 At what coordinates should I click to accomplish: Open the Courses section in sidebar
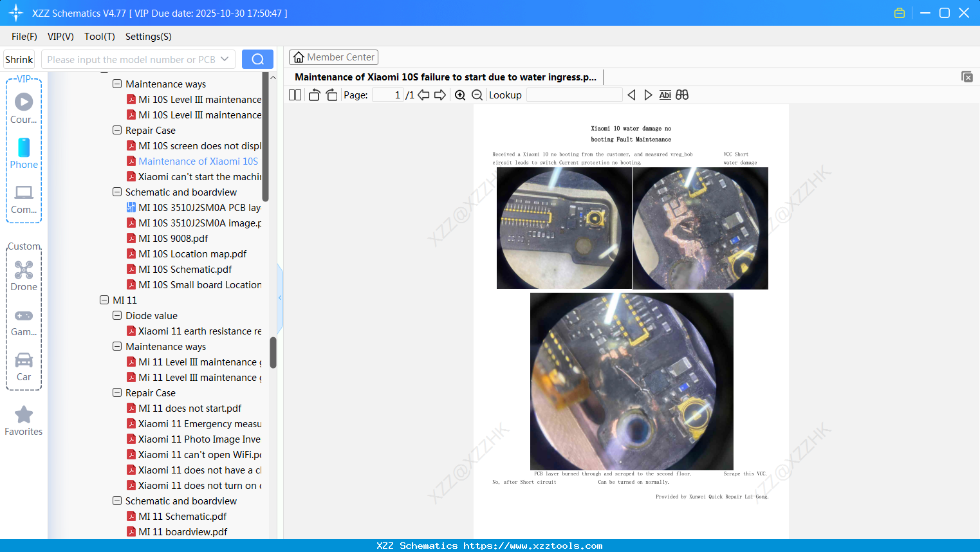24,108
